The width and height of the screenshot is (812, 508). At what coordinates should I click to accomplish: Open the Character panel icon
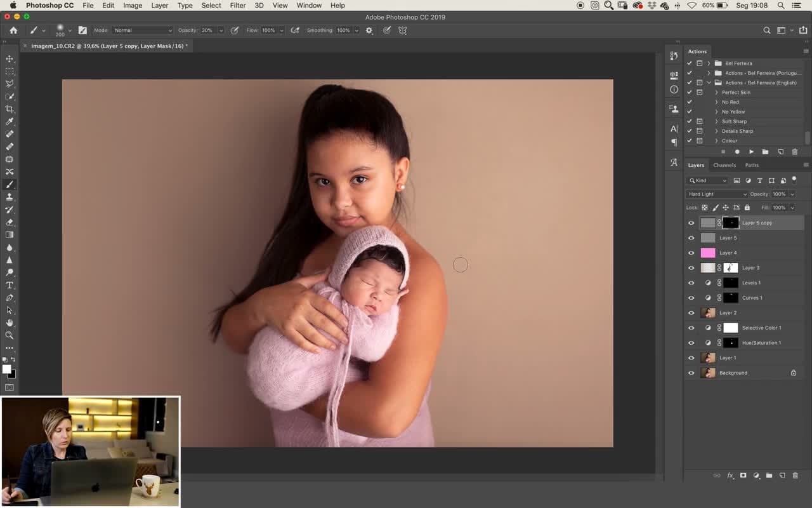[x=674, y=128]
